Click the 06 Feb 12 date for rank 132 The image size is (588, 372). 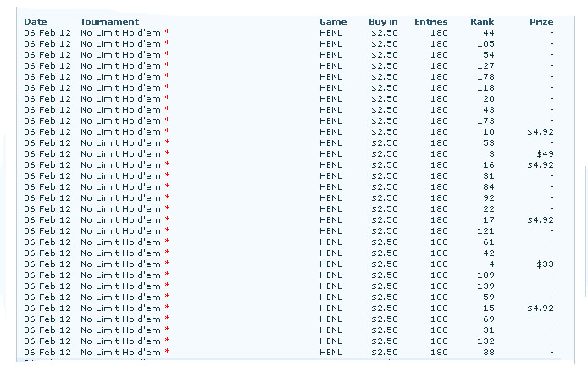tap(47, 341)
